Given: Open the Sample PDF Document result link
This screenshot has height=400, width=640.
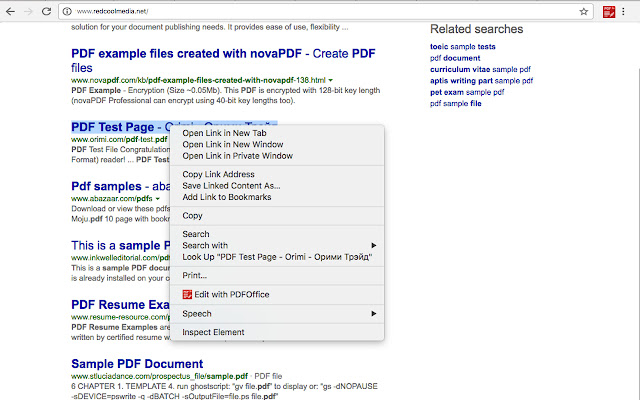Looking at the screenshot, I should 137,364.
